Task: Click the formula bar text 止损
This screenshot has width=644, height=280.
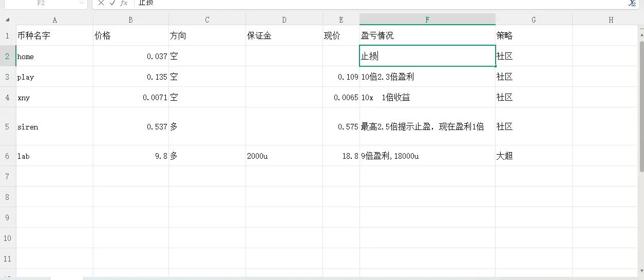Action: click(146, 3)
